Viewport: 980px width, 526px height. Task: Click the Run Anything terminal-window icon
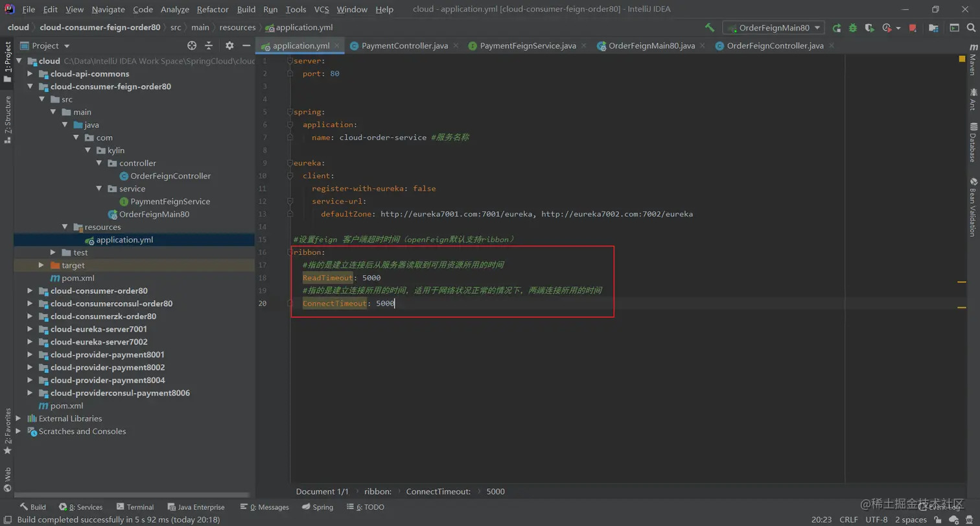(x=954, y=28)
